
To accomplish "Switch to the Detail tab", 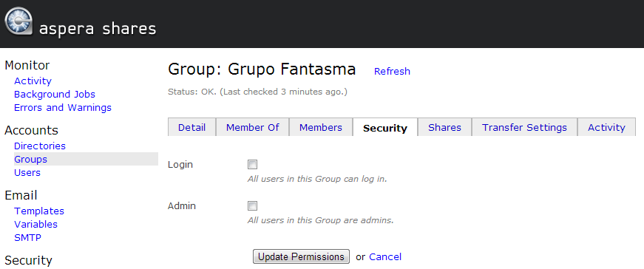I will pos(191,127).
